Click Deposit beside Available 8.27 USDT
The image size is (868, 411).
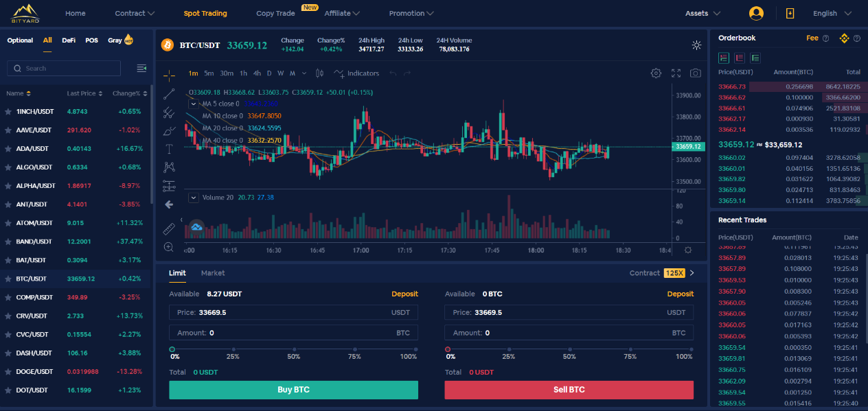click(404, 294)
